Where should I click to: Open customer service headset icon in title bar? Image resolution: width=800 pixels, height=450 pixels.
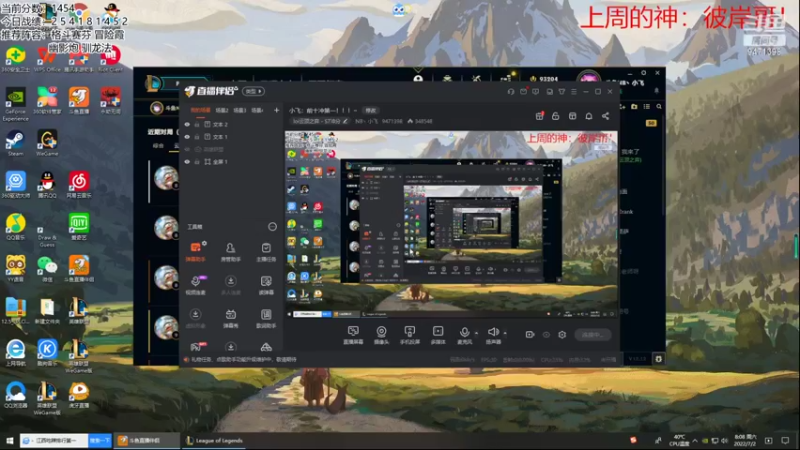click(x=511, y=91)
